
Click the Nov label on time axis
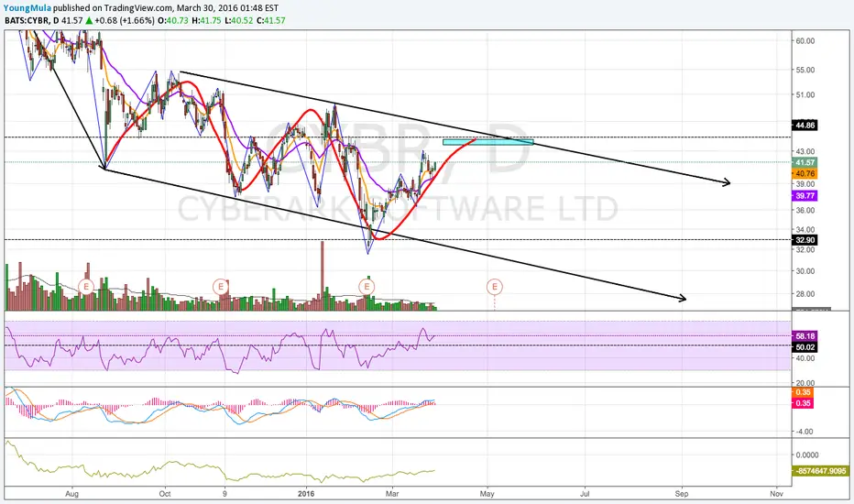pos(777,494)
